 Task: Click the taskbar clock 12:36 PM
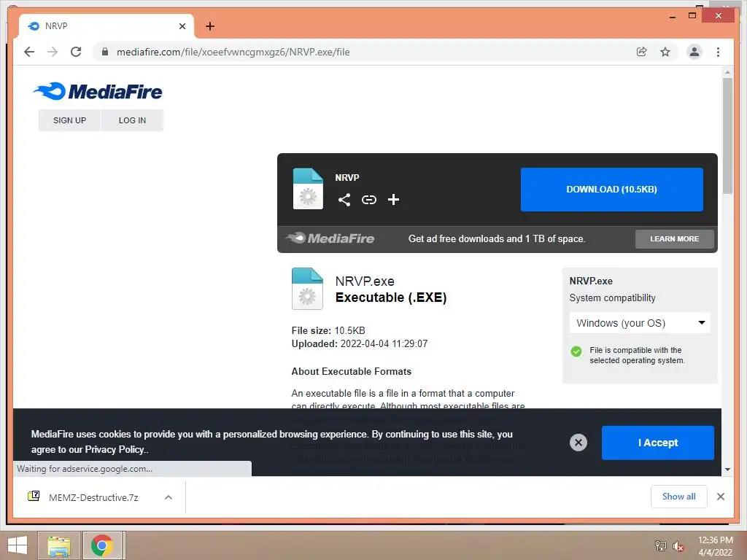(x=716, y=540)
